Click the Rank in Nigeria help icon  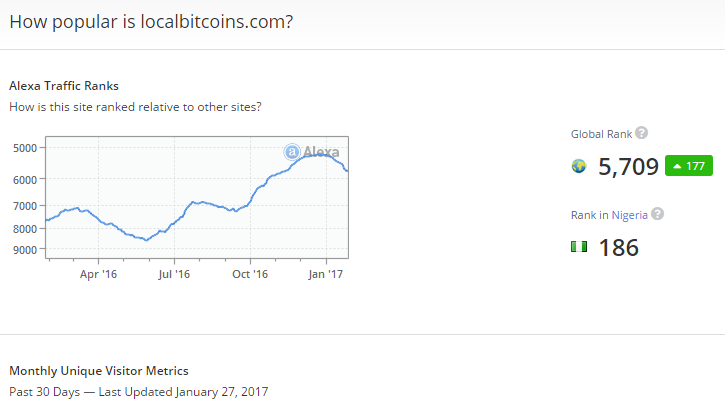(x=657, y=214)
